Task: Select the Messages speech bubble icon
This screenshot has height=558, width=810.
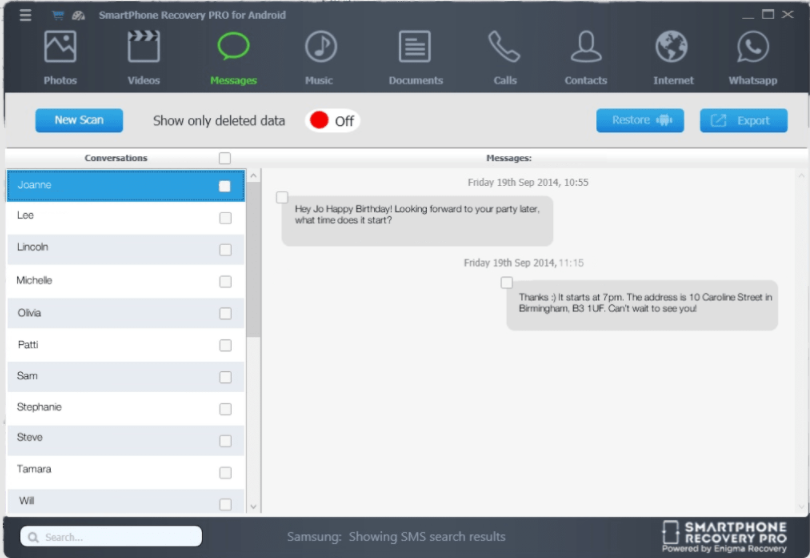Action: pos(233,46)
